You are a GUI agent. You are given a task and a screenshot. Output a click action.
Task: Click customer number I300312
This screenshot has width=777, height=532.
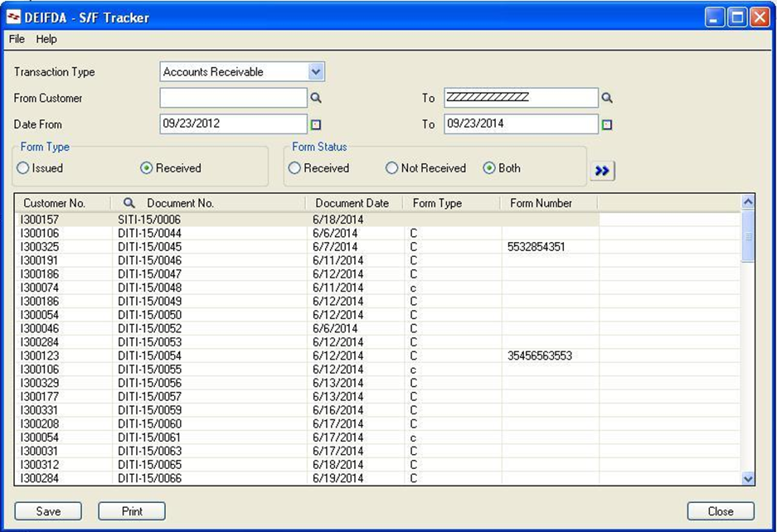tap(40, 465)
